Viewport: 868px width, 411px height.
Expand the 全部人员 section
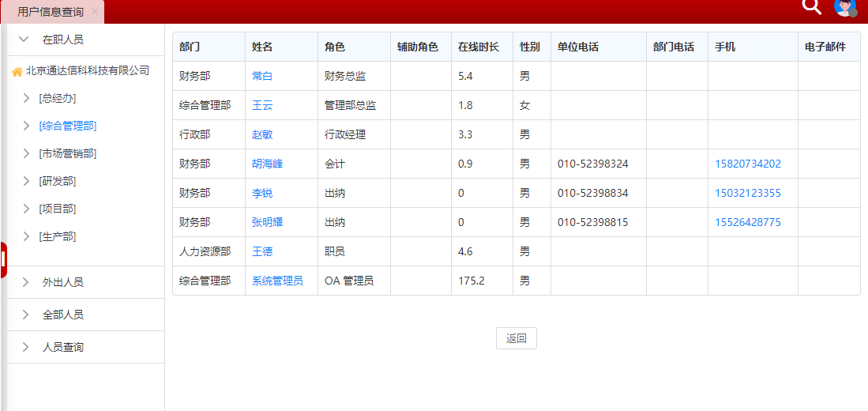pos(25,315)
